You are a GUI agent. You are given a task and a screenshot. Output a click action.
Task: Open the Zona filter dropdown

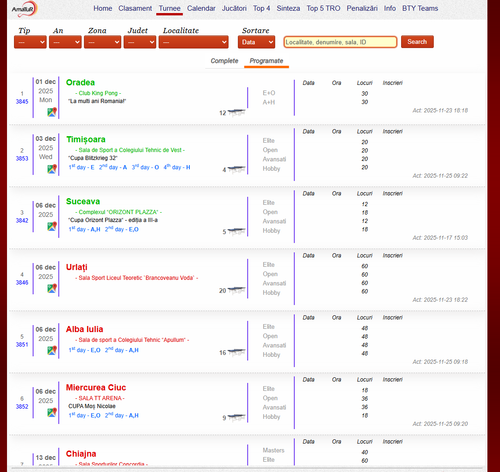coord(103,42)
